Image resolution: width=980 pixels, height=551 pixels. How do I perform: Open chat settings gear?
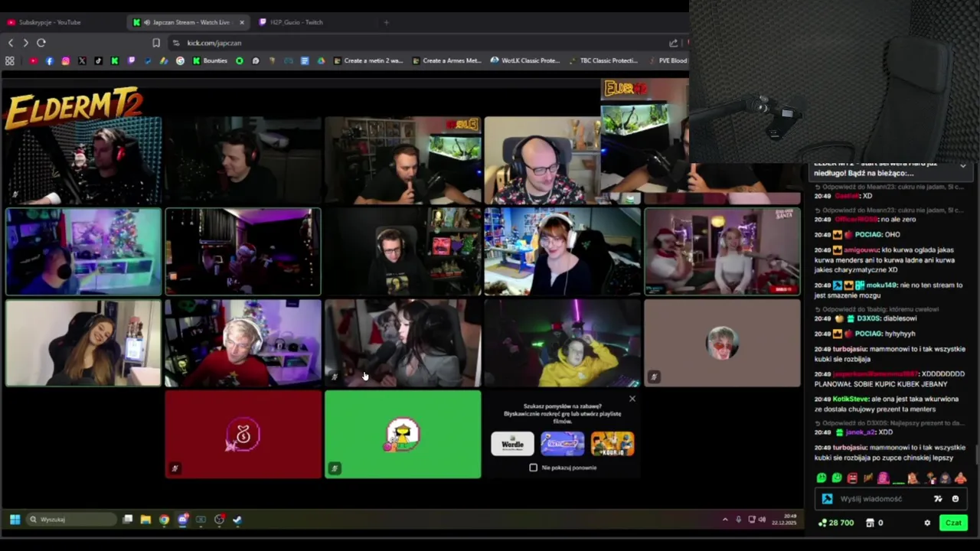click(927, 523)
